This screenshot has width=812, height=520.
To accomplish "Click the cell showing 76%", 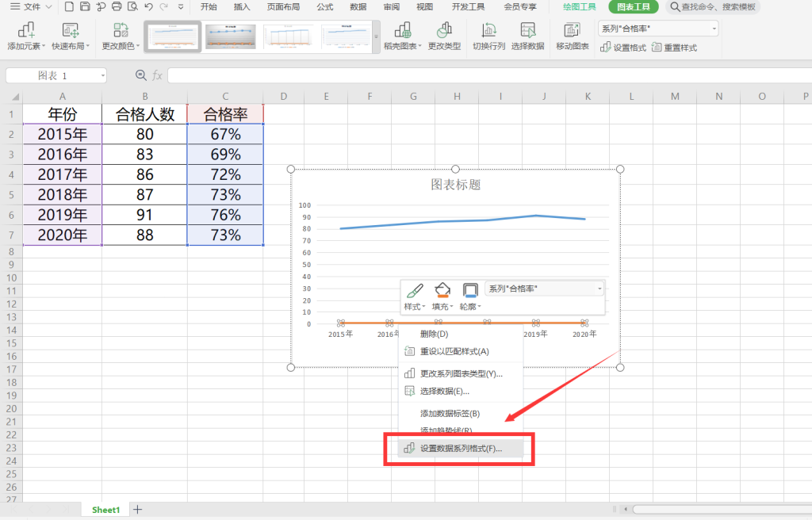I will (x=225, y=215).
